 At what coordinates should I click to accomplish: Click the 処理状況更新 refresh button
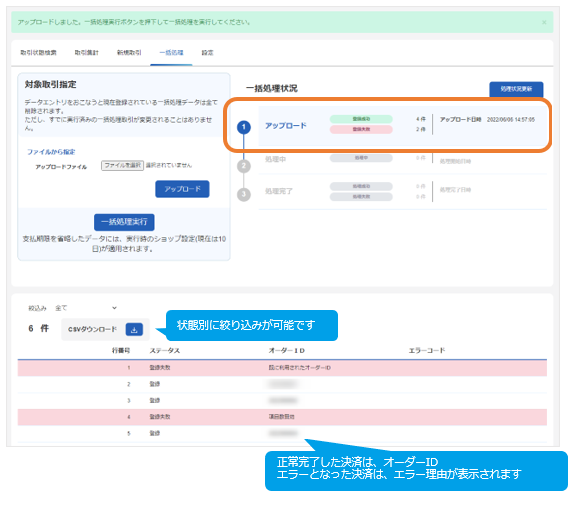[x=516, y=89]
